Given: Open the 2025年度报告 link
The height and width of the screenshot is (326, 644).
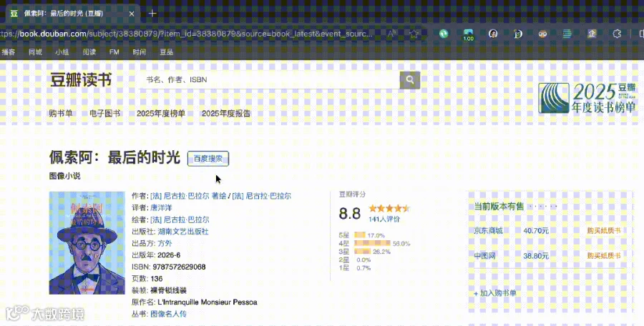Looking at the screenshot, I should point(226,114).
